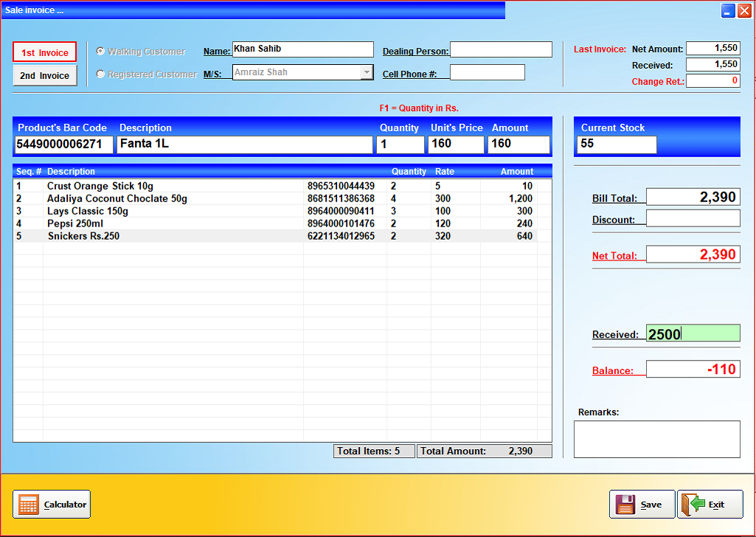
Task: Click the Bill Total field
Action: point(693,197)
